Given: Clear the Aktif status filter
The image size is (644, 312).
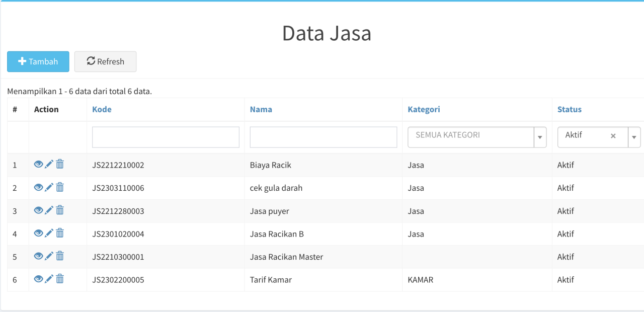Looking at the screenshot, I should (613, 136).
